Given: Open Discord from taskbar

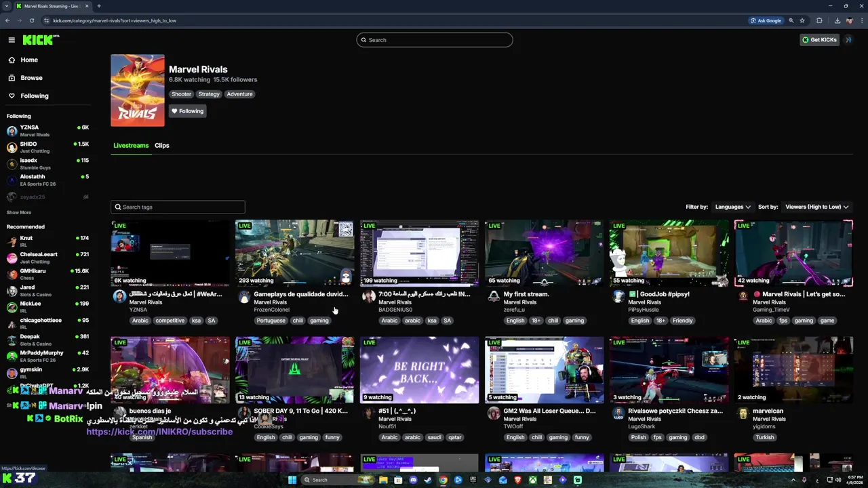Looking at the screenshot, I should [x=413, y=480].
